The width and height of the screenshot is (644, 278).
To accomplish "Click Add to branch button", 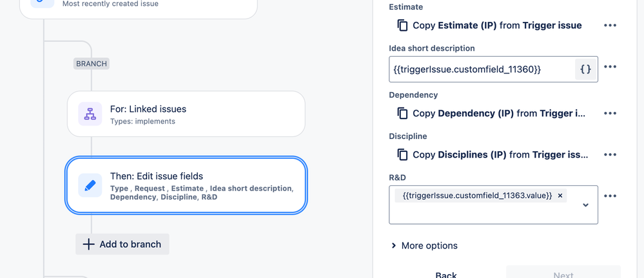I will [x=122, y=245].
